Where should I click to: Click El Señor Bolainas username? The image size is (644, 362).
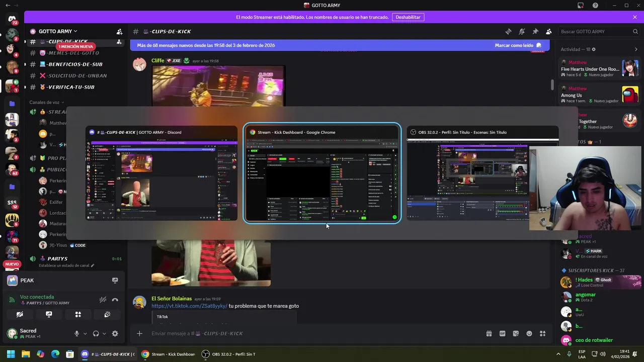172,299
